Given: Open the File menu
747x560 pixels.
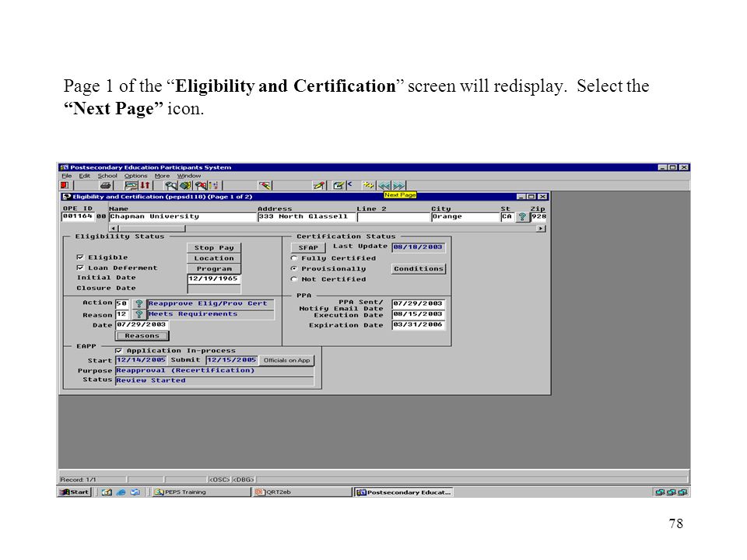Looking at the screenshot, I should click(x=66, y=176).
